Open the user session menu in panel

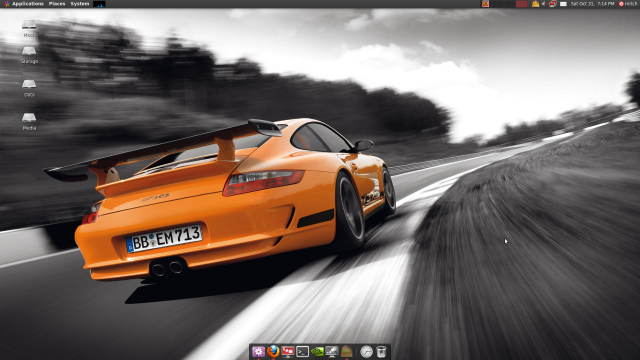(x=628, y=4)
